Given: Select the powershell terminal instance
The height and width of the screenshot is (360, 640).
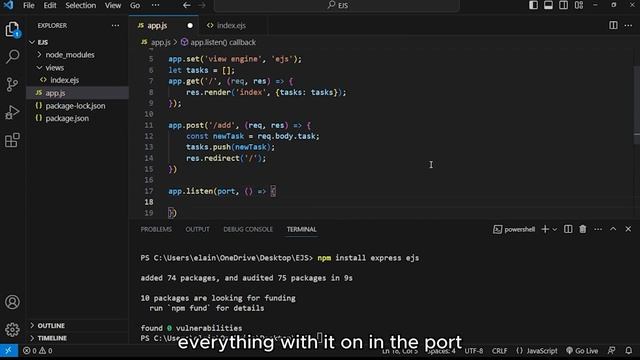Looking at the screenshot, I should [514, 229].
